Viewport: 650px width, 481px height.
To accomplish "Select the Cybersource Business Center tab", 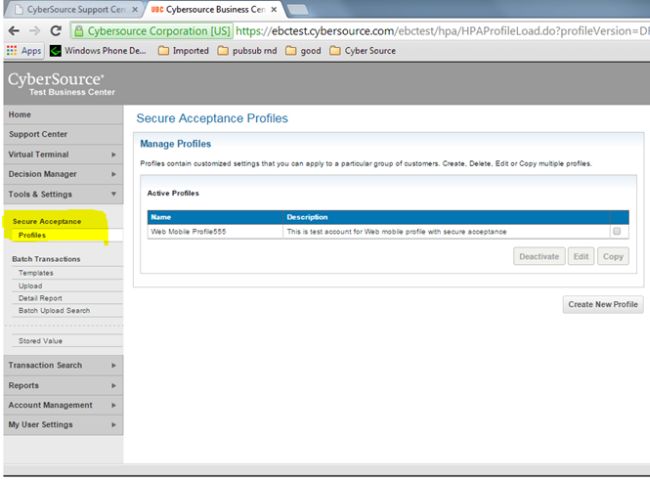I will point(213,10).
